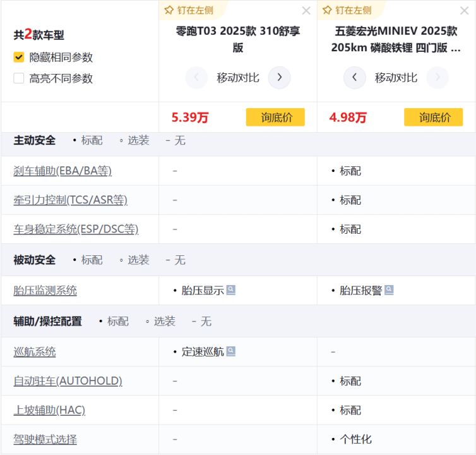Click the 4.98万 price

[x=348, y=118]
